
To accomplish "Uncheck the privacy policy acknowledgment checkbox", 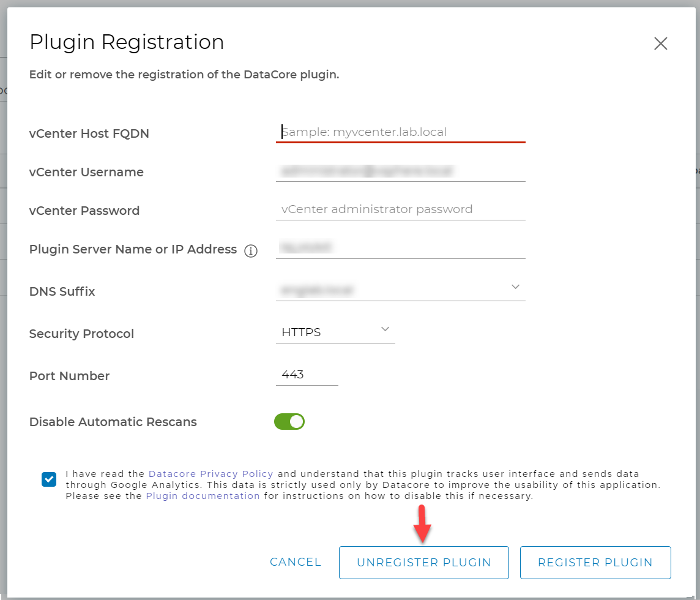I will 49,479.
